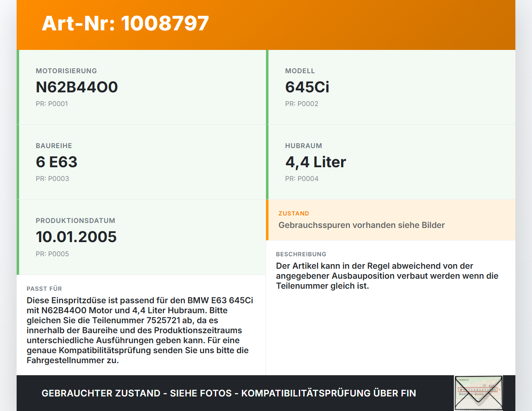Select the BESCHREIBUNG label
Screen dimensions: 532x411
301,255
